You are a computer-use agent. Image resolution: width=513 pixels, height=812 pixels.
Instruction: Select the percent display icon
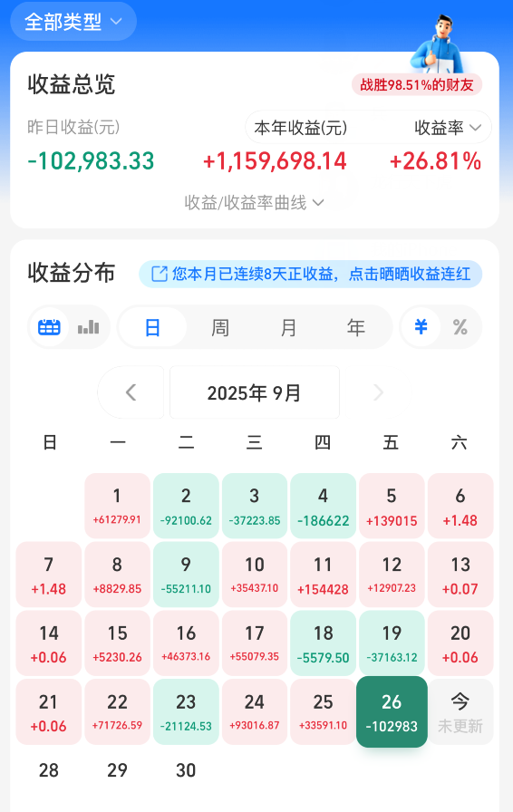pos(460,327)
